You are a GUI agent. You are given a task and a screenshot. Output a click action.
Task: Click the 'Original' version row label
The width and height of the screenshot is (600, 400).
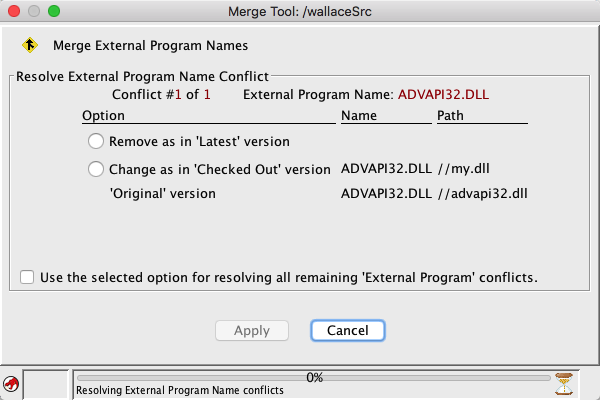[x=162, y=193]
